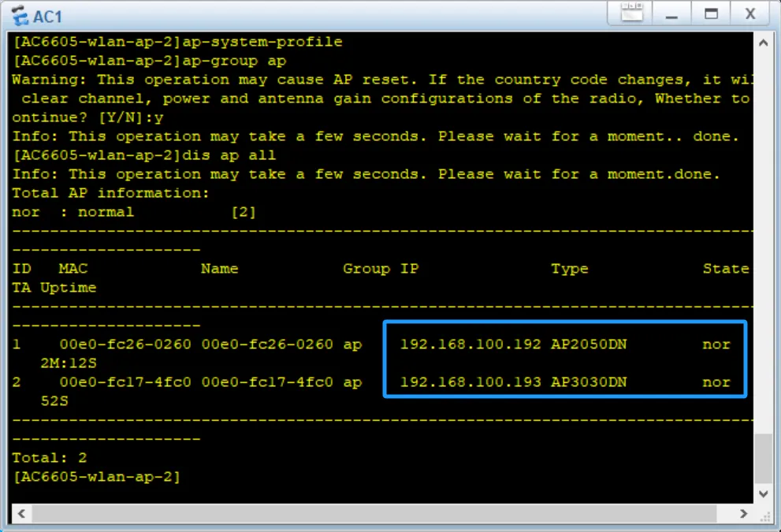Click the horizontal scrollbar left arrow
The width and height of the screenshot is (781, 532).
coord(19,513)
